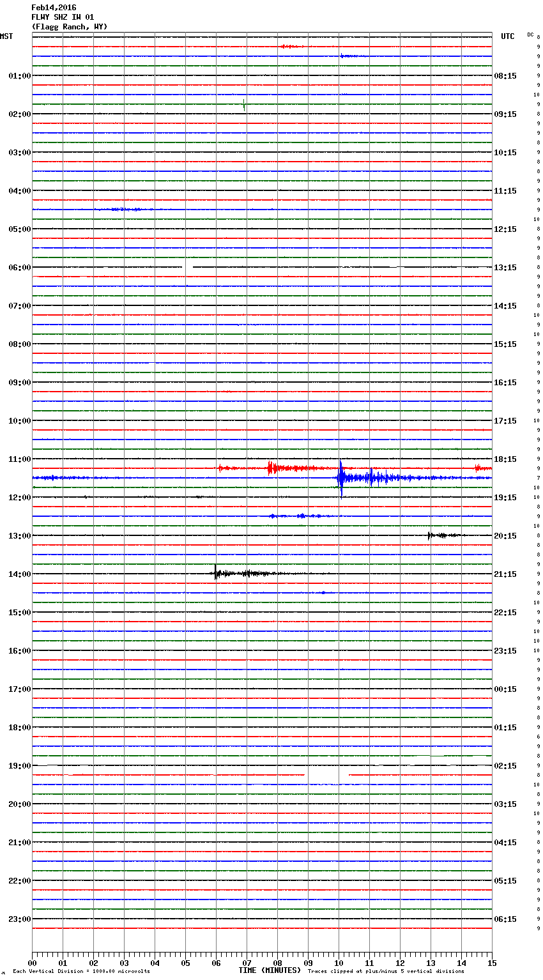Click the large blue event at minute 10

click(342, 478)
